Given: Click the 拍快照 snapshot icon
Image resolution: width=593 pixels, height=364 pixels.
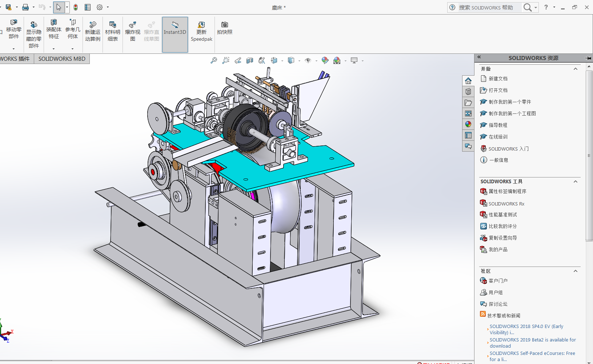Looking at the screenshot, I should (225, 28).
